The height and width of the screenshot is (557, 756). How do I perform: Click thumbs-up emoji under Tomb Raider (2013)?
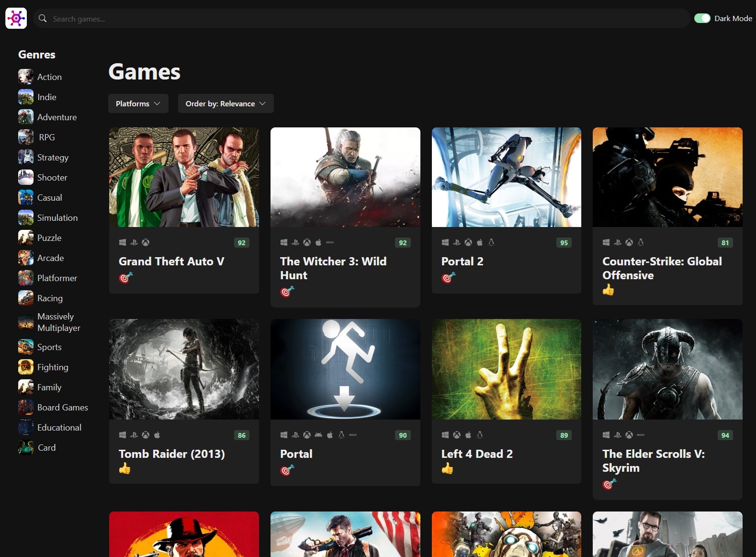[x=124, y=468]
